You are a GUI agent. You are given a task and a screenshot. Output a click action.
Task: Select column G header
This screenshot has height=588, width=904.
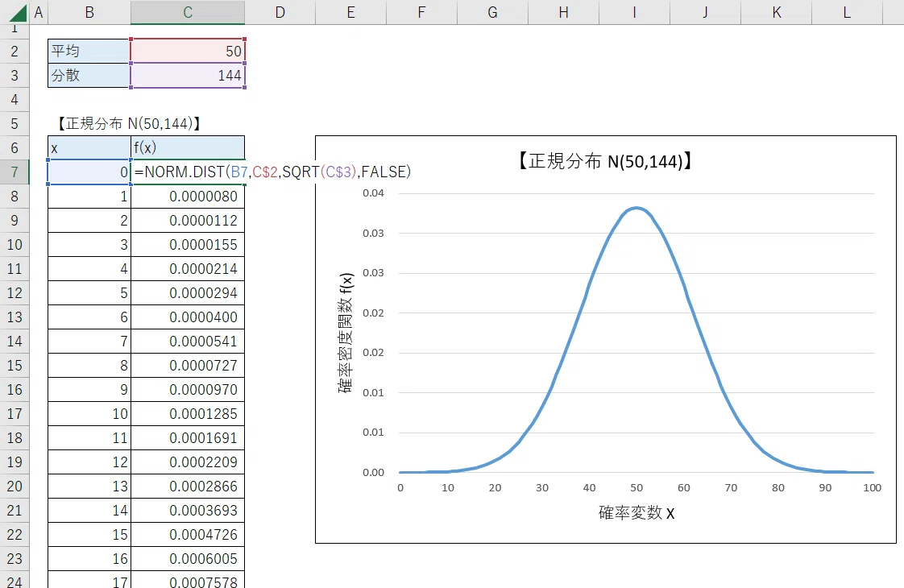pyautogui.click(x=492, y=12)
